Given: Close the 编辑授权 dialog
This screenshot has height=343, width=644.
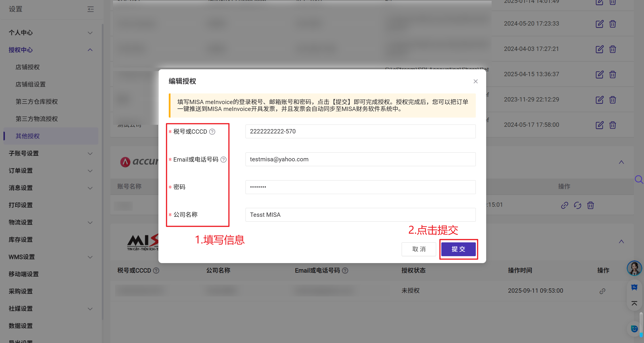Looking at the screenshot, I should click(476, 81).
